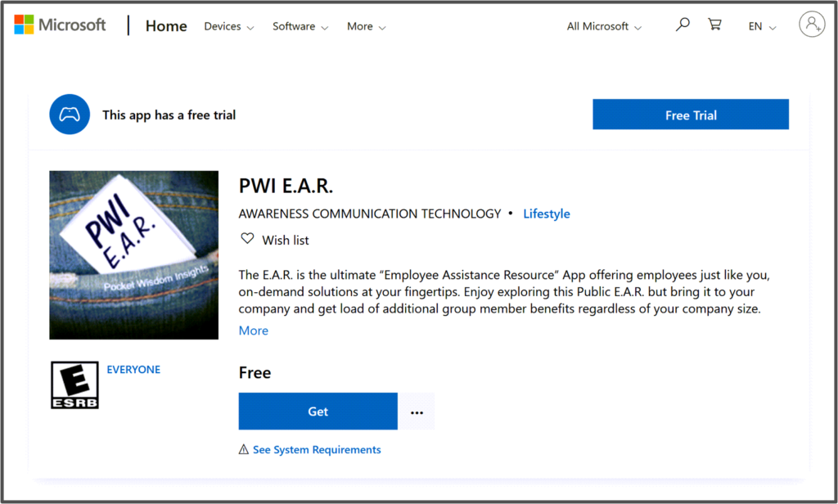The height and width of the screenshot is (504, 838).
Task: Click the blue Get button
Action: click(x=318, y=412)
